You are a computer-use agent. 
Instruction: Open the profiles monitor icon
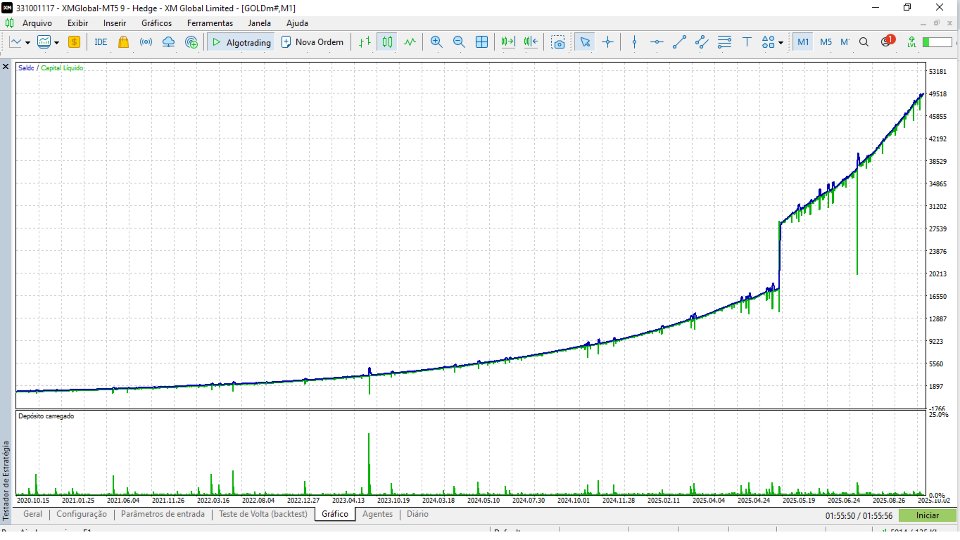coord(43,42)
